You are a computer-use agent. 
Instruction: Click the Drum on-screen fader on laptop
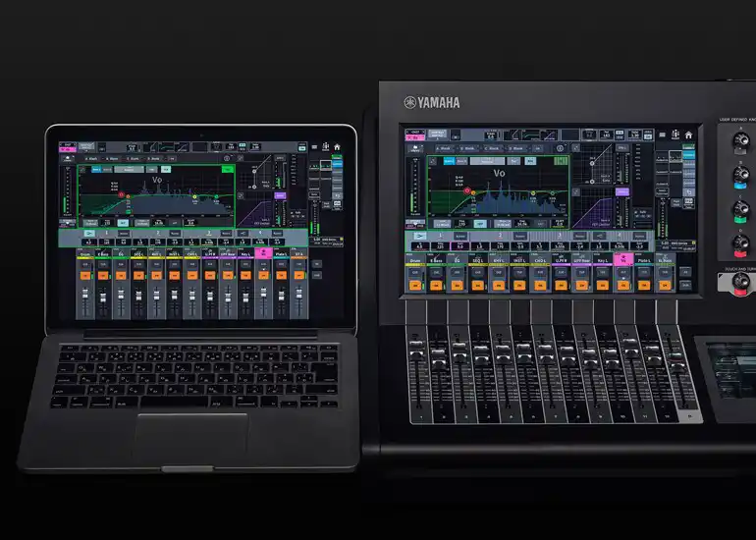(85, 294)
